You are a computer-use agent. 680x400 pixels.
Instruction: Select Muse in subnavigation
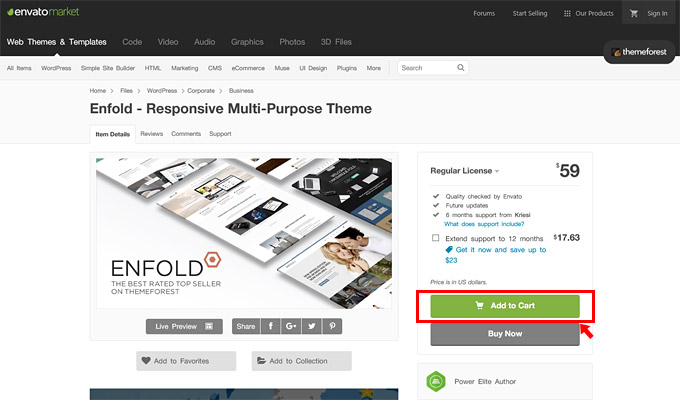click(282, 68)
